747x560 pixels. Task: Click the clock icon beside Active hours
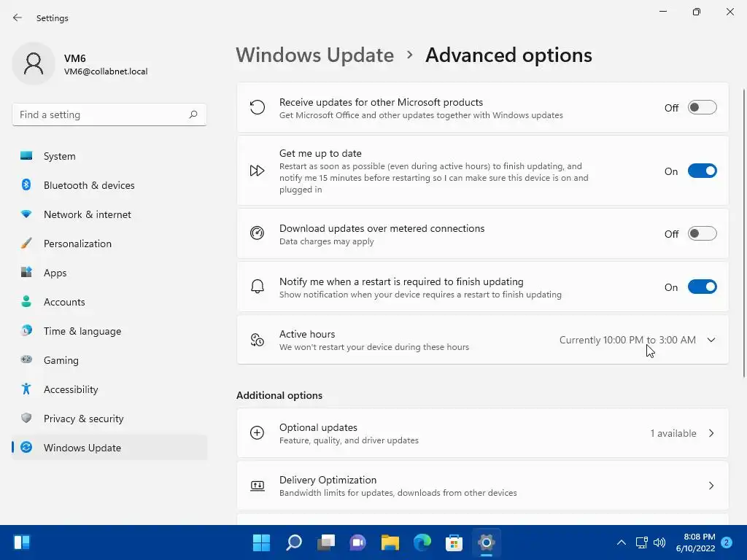pos(258,340)
